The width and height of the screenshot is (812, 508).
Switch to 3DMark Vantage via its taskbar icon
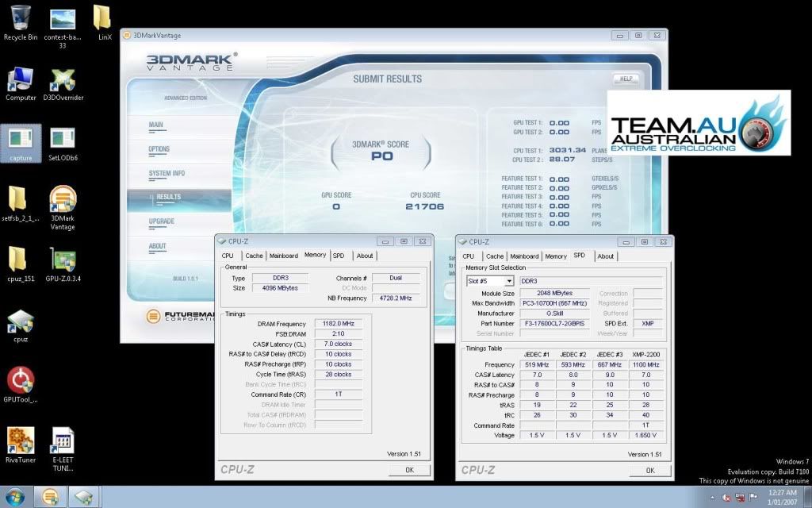tap(50, 497)
